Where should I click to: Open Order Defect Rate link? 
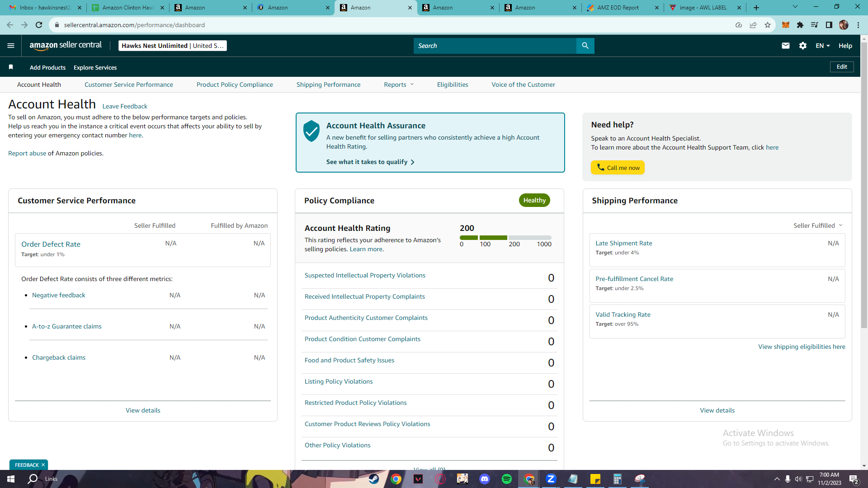51,244
